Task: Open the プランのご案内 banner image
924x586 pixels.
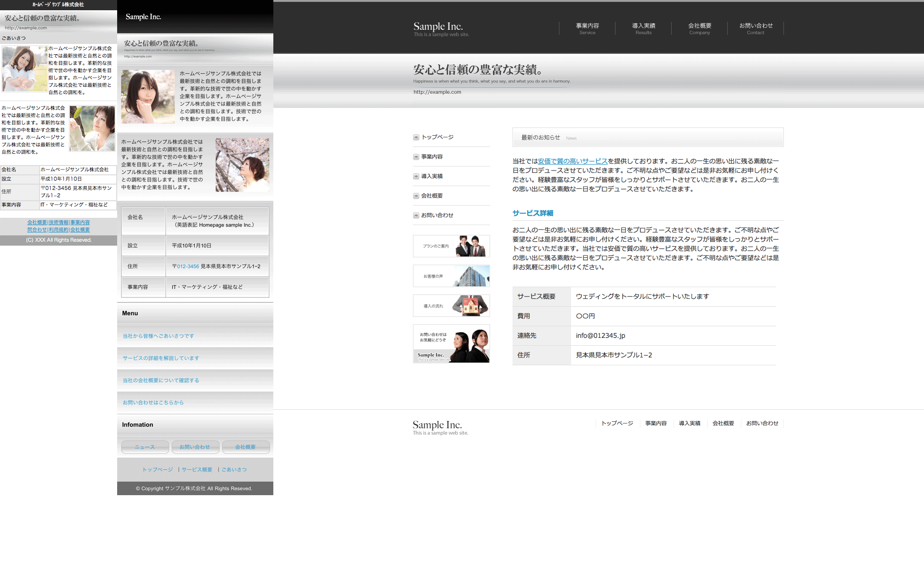Action: pos(451,246)
